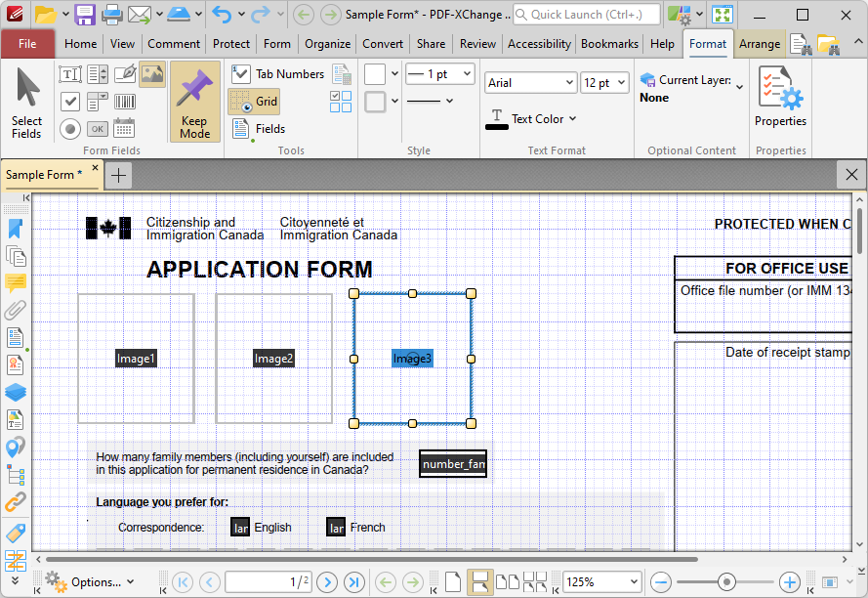Select the Dropdown field tool
The image size is (868, 598).
[98, 102]
